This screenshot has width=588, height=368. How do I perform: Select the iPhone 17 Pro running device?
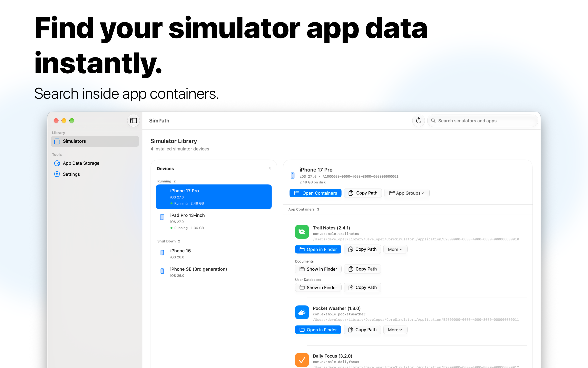[x=214, y=197]
